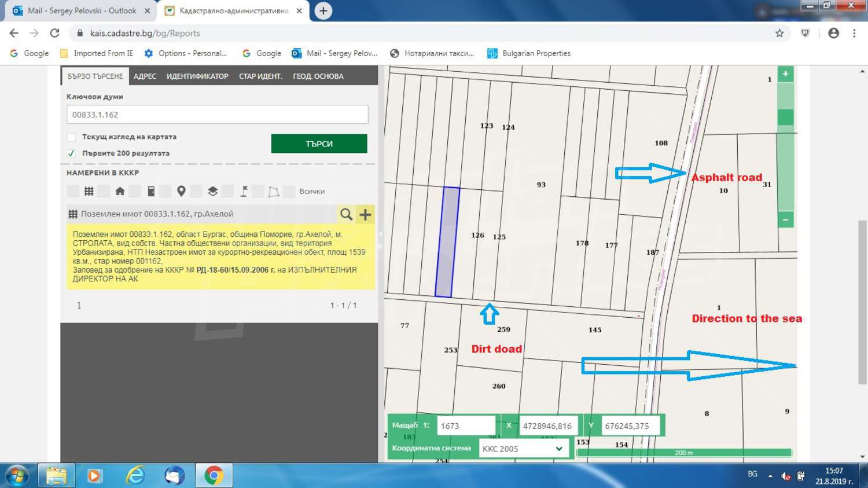Image resolution: width=868 pixels, height=488 pixels.
Task: Open new browser tab with plus button
Action: [323, 11]
